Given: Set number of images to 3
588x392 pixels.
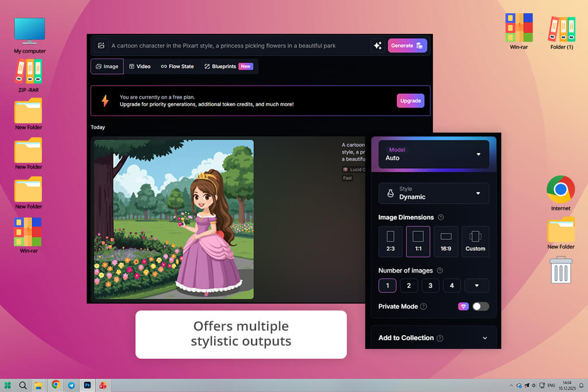Looking at the screenshot, I should tap(431, 286).
